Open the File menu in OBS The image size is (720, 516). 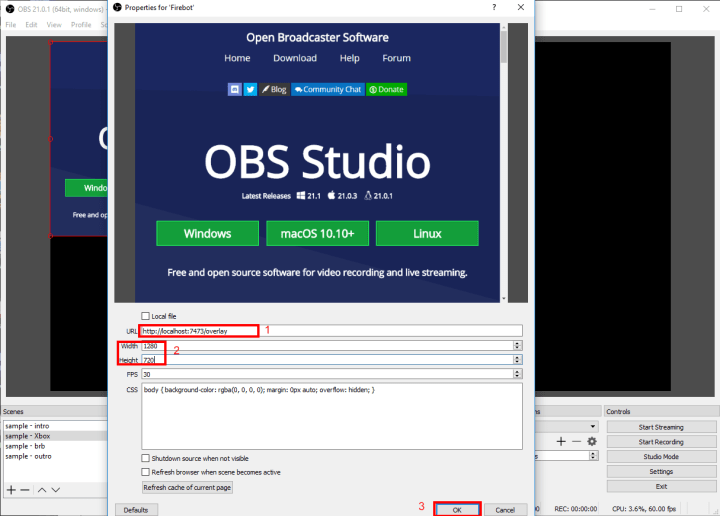point(11,25)
